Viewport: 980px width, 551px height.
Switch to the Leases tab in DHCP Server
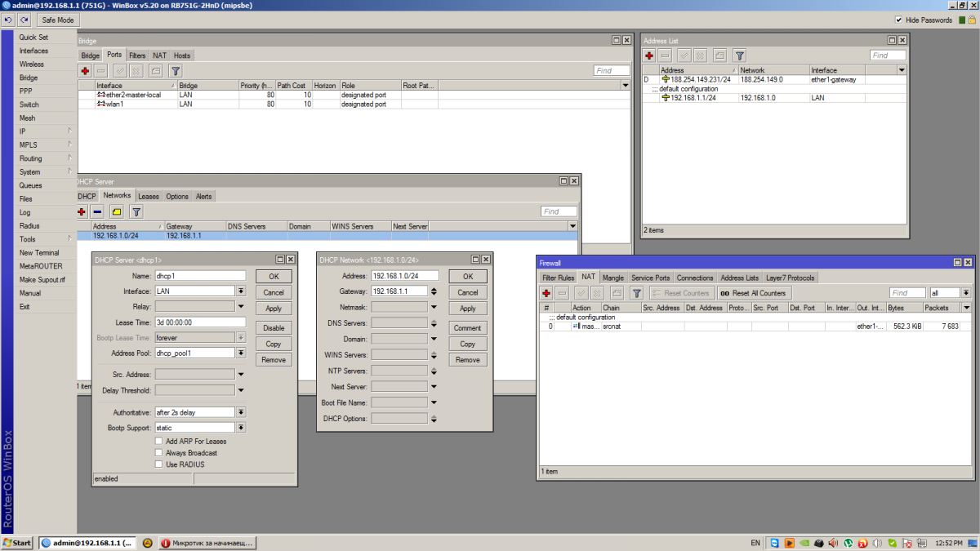[148, 197]
